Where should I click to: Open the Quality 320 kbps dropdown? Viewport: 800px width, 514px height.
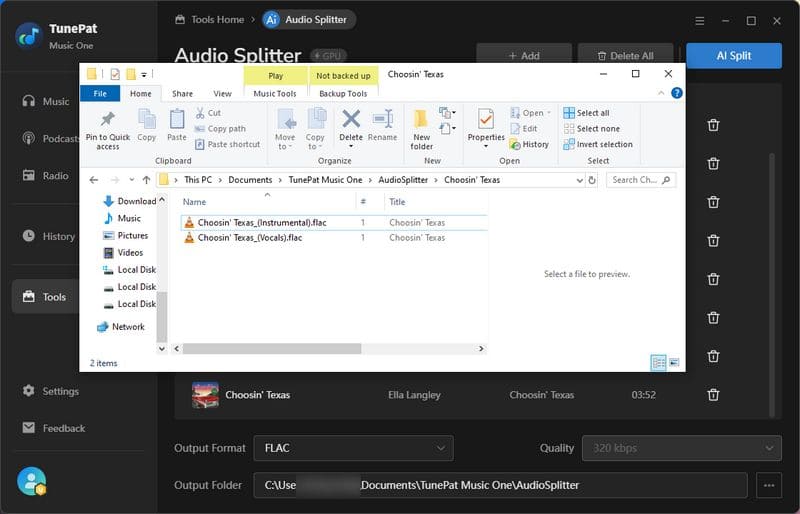(x=682, y=448)
